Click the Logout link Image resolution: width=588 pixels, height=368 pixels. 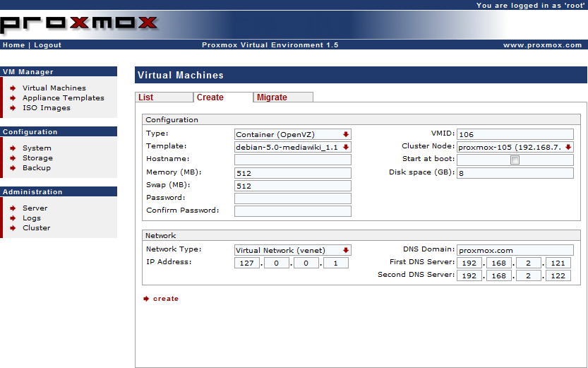click(47, 45)
